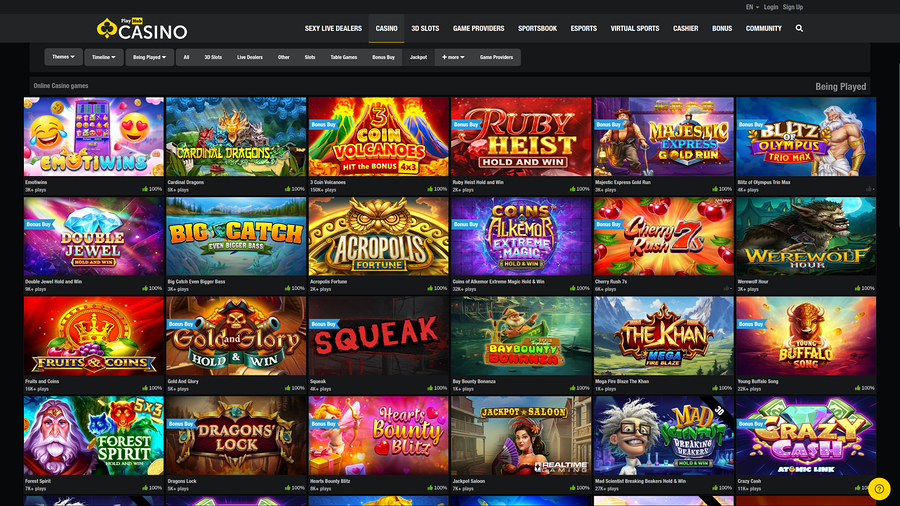
Task: Launch The Khan Mega Fire Blaze
Action: point(664,336)
